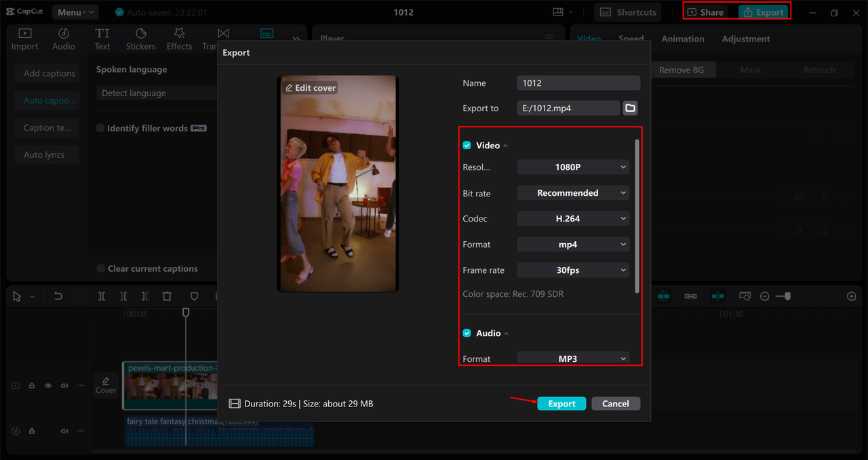Collapse the Video section arrow
Viewport: 868px width, 460px height.
[x=505, y=146]
